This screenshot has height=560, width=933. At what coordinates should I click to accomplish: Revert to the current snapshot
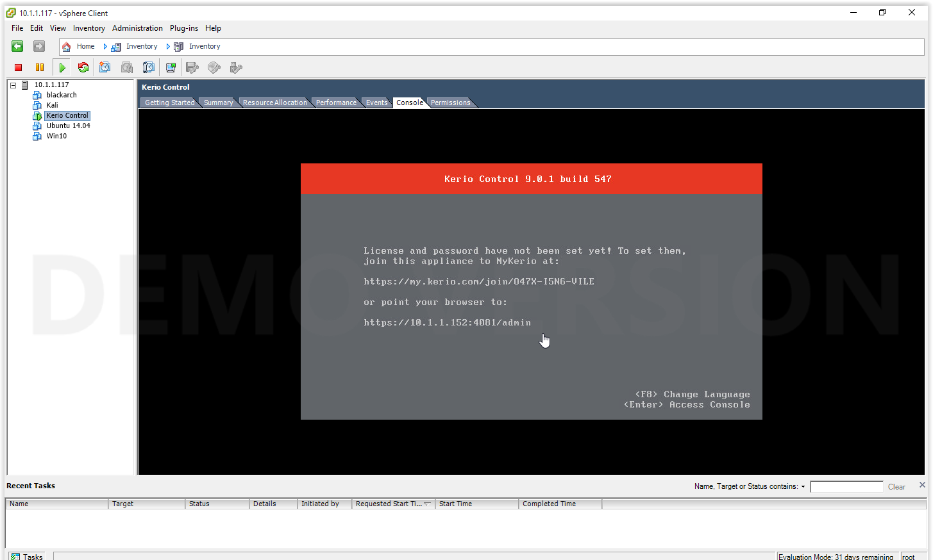(x=127, y=67)
